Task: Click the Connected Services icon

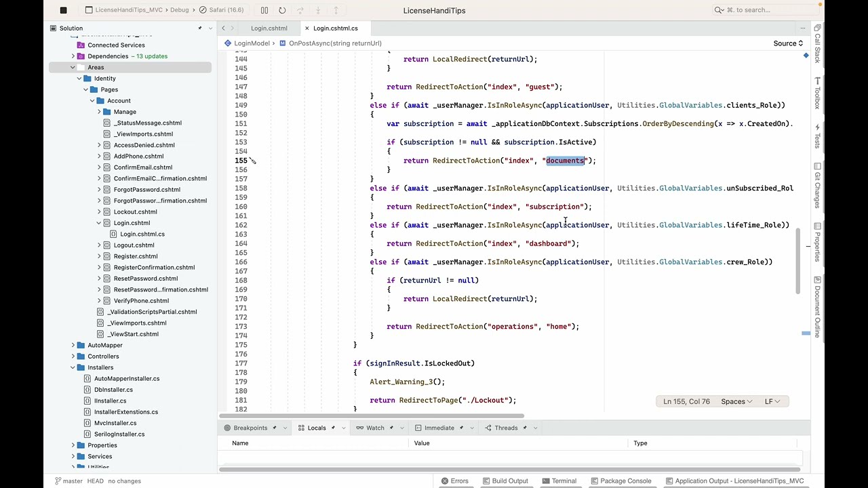Action: click(x=81, y=45)
